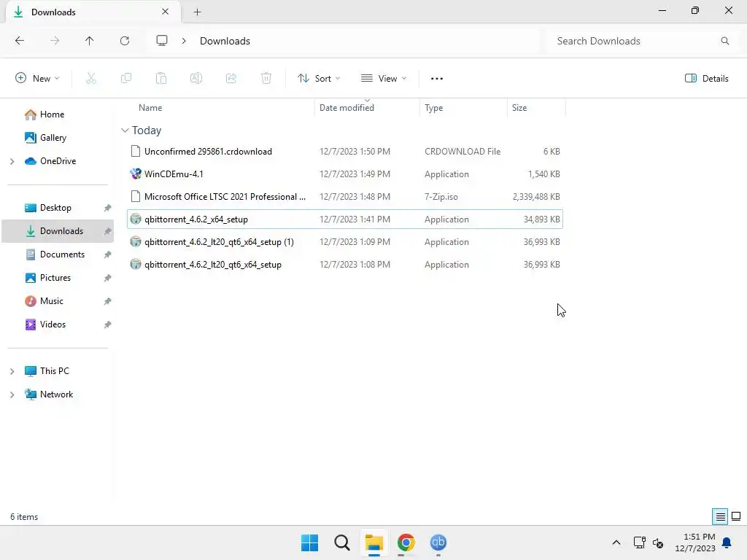Viewport: 747px width, 560px height.
Task: Go up one folder level
Action: tap(89, 41)
